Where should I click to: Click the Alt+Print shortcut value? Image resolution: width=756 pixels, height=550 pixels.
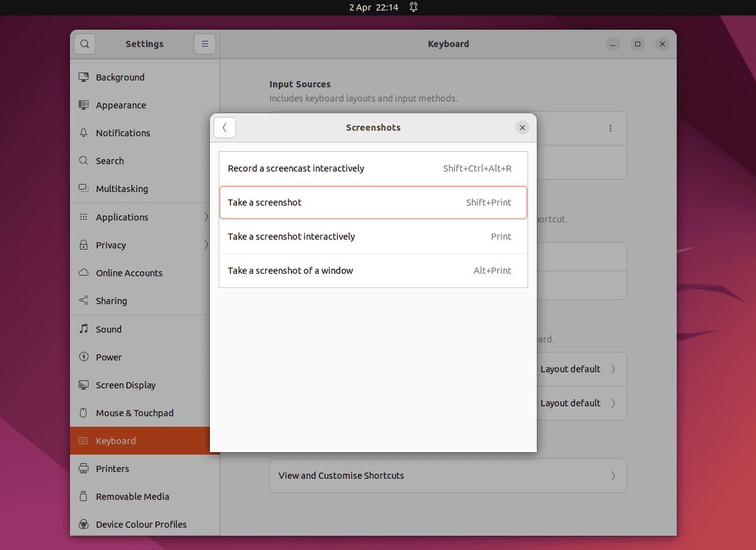(x=492, y=271)
